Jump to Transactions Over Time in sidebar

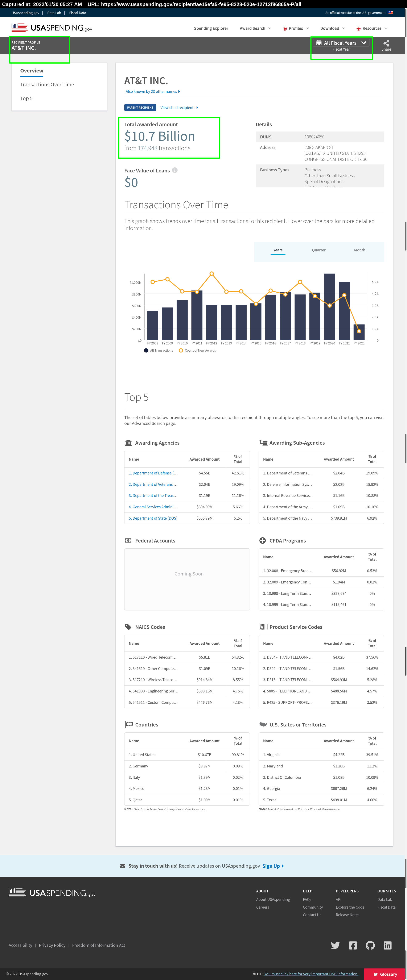click(x=47, y=84)
